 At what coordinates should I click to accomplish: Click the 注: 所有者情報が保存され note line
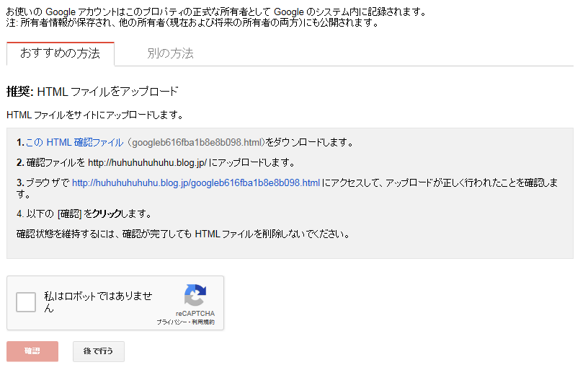[x=192, y=23]
